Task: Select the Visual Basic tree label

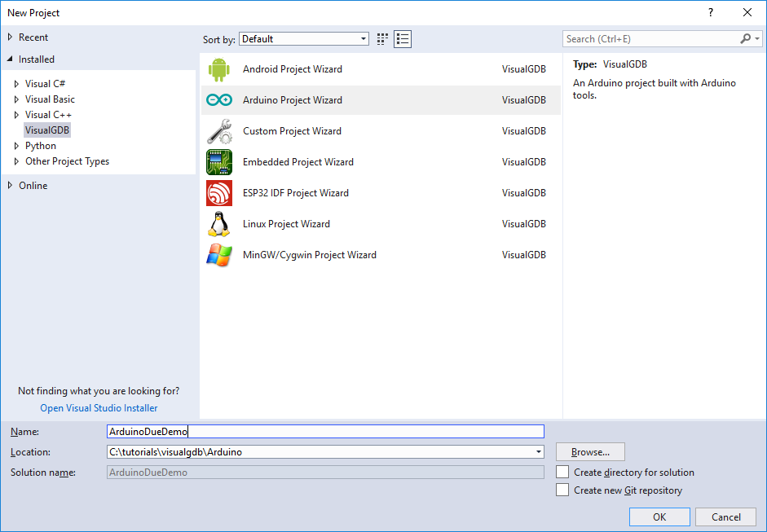Action: pos(50,99)
